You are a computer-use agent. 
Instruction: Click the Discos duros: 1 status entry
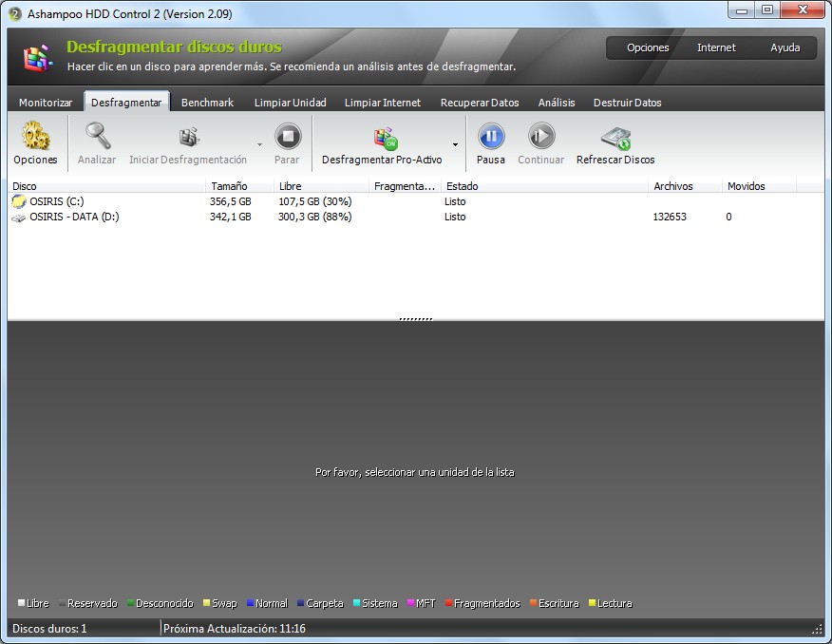49,629
